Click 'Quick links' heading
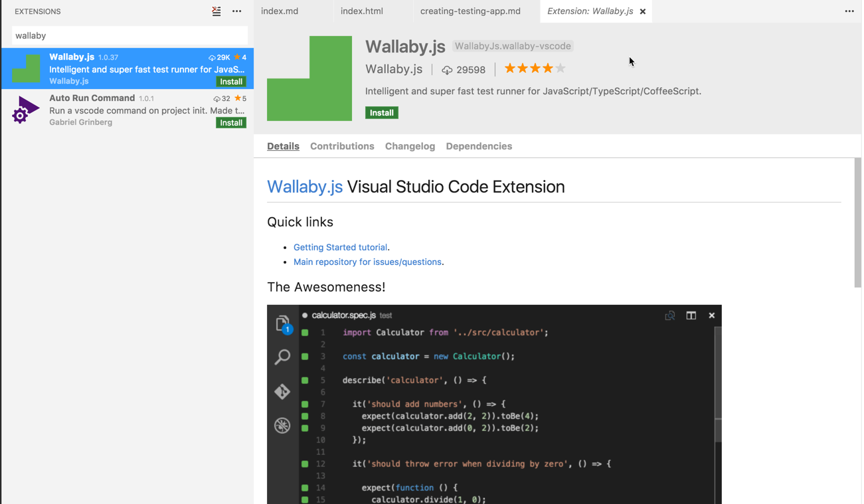This screenshot has width=864, height=504. point(300,222)
